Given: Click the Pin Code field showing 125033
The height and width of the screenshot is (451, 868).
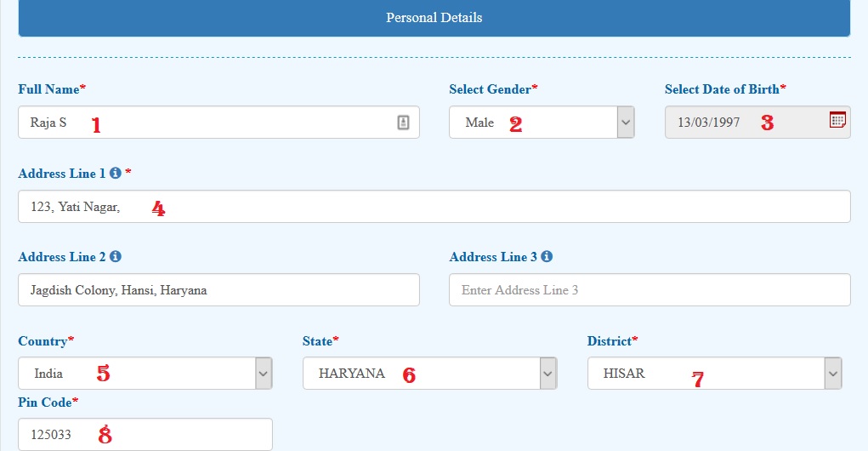Looking at the screenshot, I should (145, 434).
